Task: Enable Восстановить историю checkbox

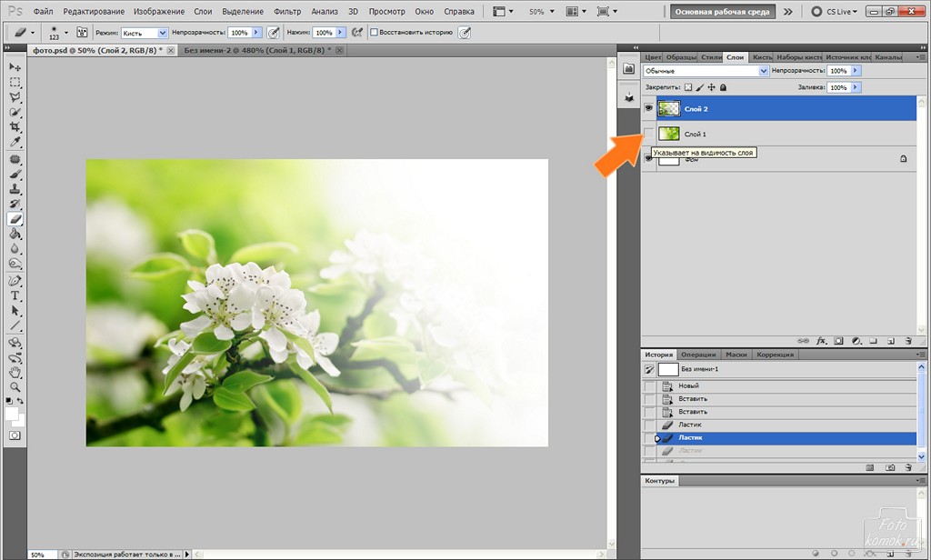Action: click(374, 32)
